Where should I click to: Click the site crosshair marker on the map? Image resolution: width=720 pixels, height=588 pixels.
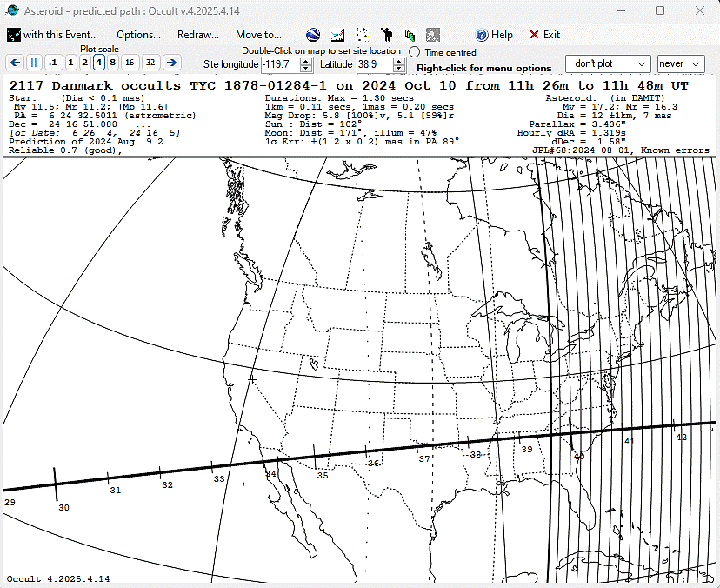click(x=252, y=379)
